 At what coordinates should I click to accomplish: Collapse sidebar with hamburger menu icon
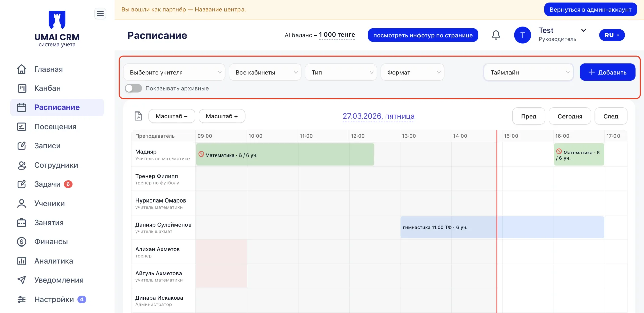(100, 14)
